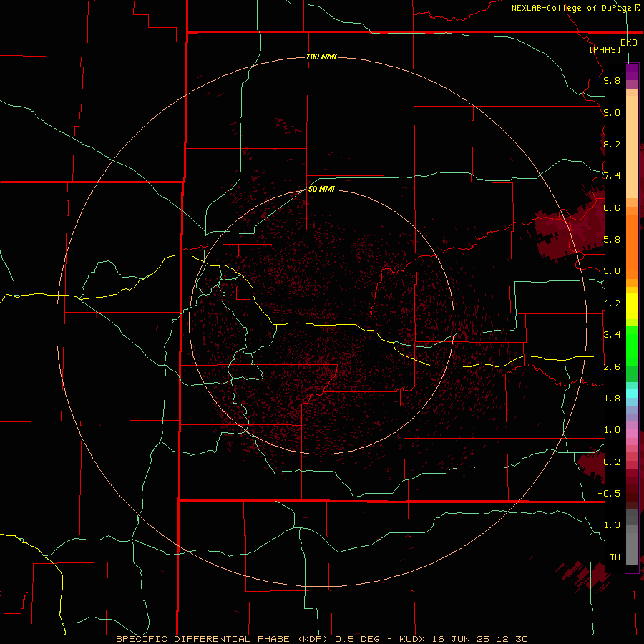Click the 9.8 legend value
The height and width of the screenshot is (644, 644).
point(612,80)
